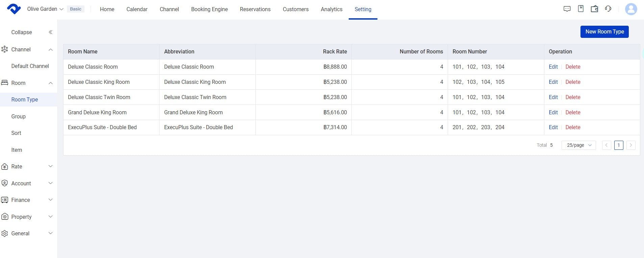Viewport: 644px width, 258px height.
Task: Open the Reservations tab
Action: [255, 9]
